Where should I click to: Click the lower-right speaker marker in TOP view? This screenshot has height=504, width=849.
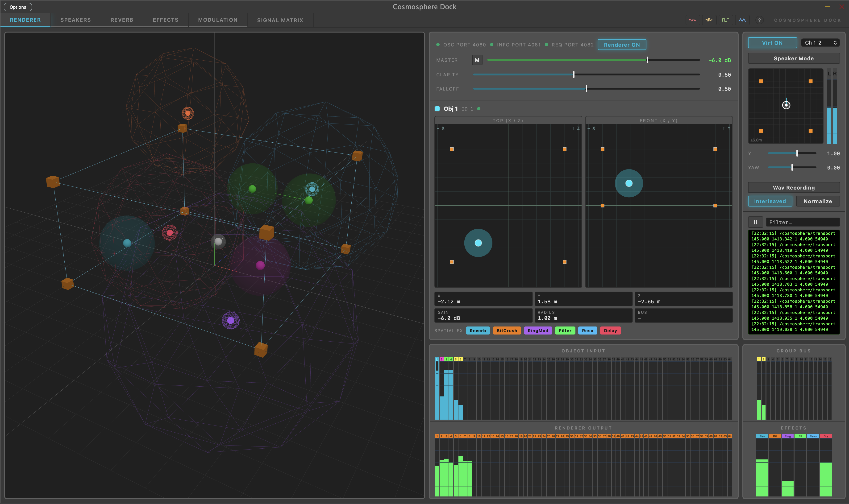[565, 262]
